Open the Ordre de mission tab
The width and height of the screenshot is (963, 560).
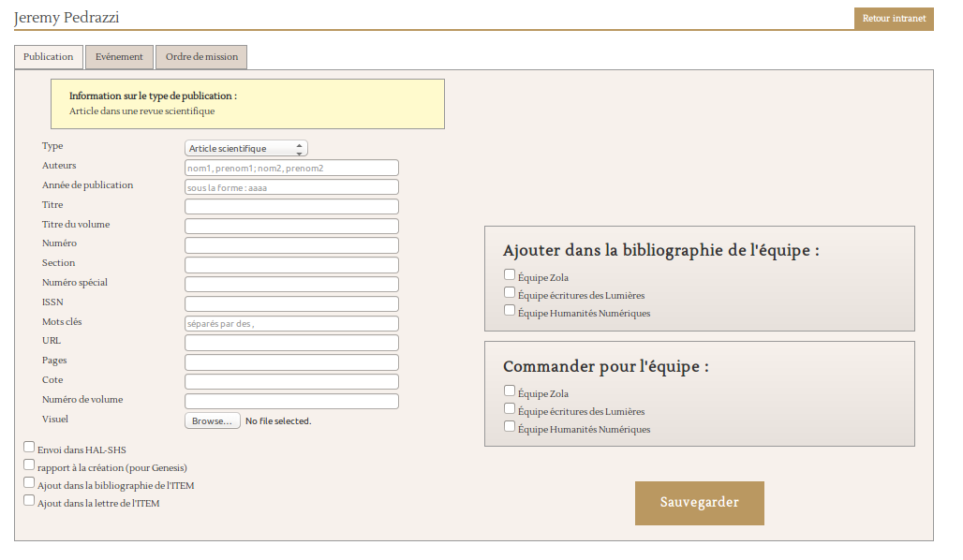pos(201,57)
